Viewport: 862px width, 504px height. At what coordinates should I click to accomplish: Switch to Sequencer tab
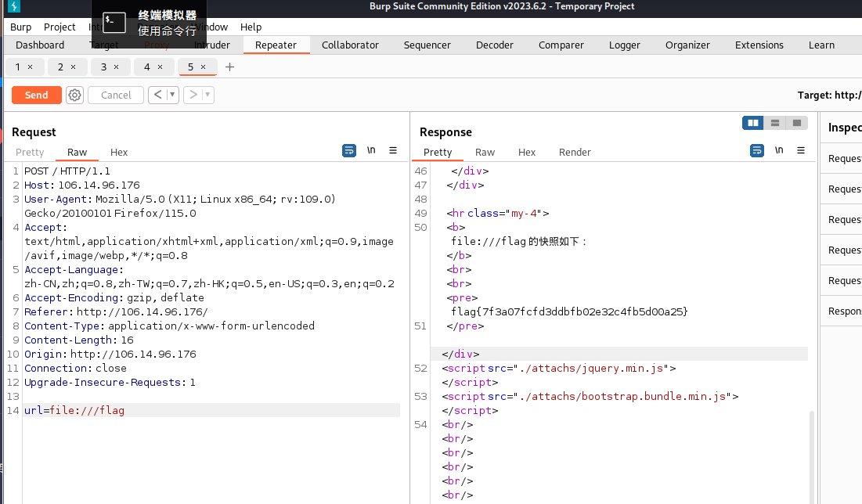pos(427,45)
